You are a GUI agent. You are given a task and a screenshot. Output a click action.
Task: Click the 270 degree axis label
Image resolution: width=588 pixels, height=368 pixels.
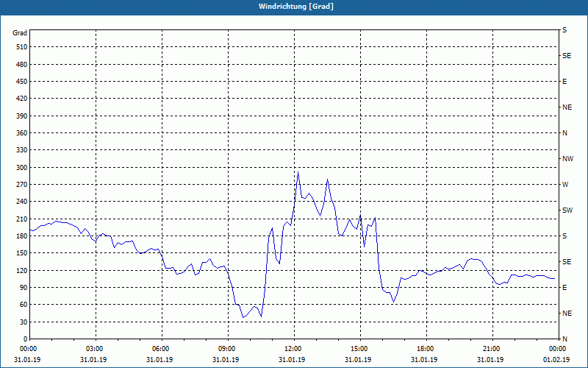pyautogui.click(x=22, y=185)
